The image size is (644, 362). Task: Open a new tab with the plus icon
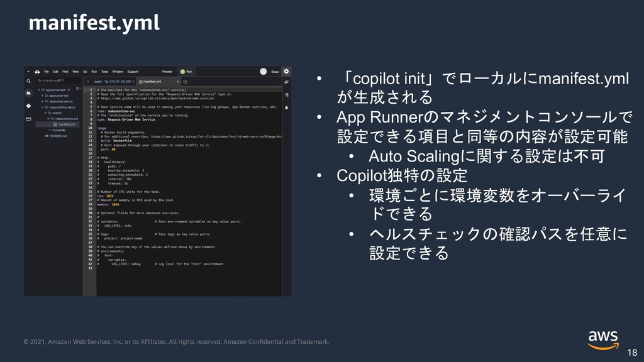point(186,82)
